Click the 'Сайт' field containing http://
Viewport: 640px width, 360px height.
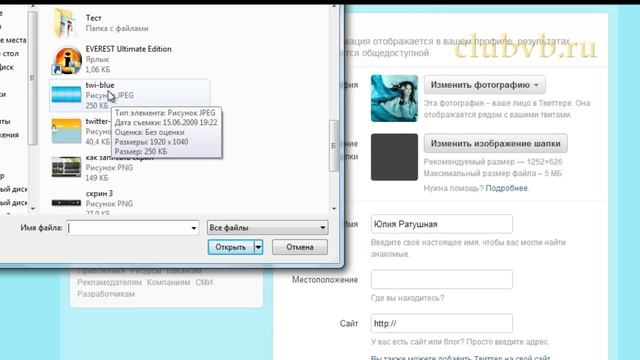coord(442,323)
